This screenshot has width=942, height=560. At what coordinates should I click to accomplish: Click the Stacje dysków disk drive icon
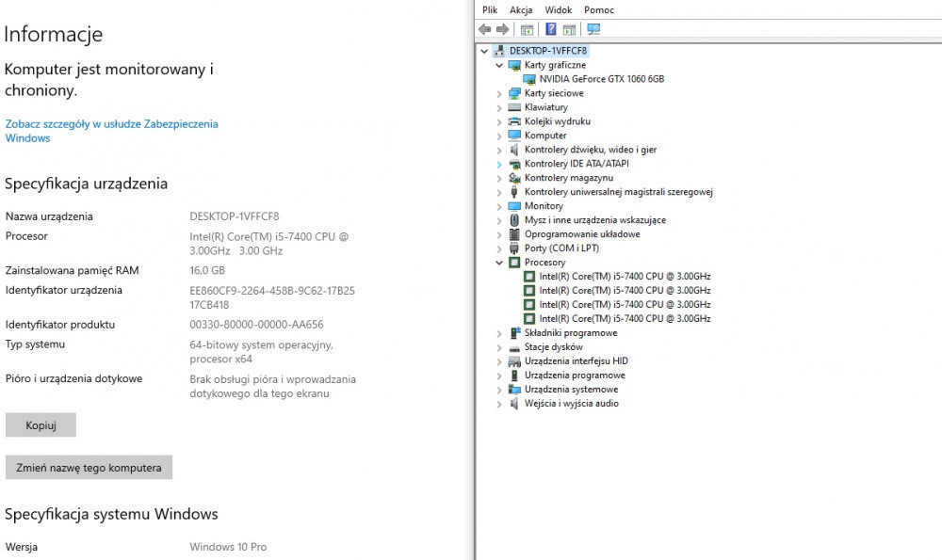[514, 347]
